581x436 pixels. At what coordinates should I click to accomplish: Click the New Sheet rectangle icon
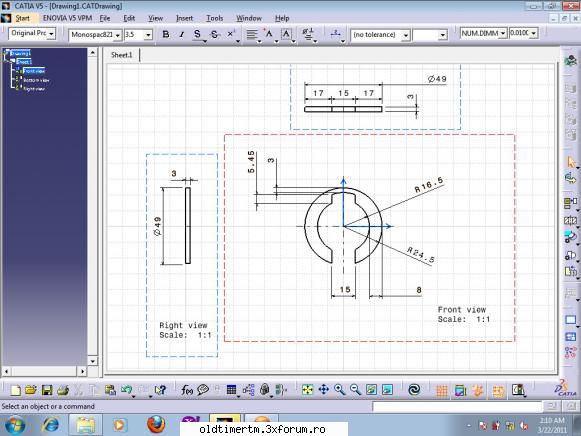tap(571, 320)
